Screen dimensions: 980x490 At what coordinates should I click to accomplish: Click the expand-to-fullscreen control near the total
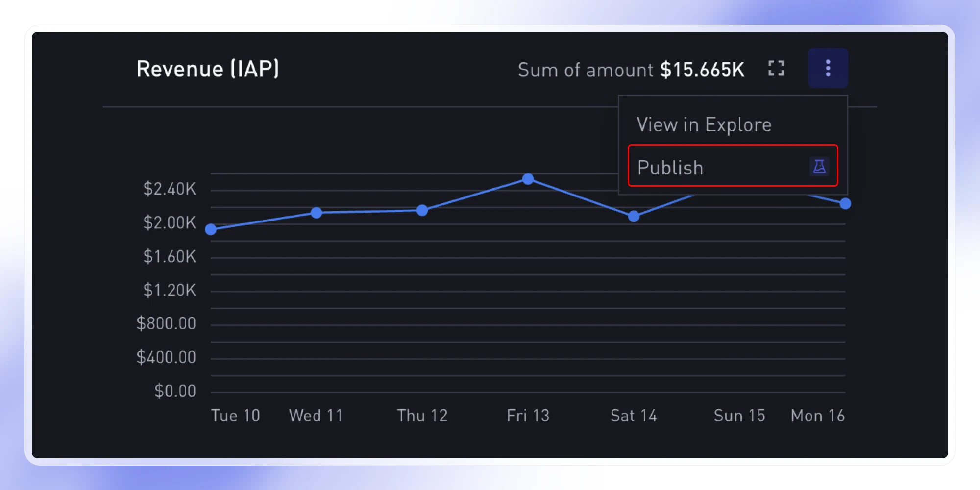click(x=776, y=68)
